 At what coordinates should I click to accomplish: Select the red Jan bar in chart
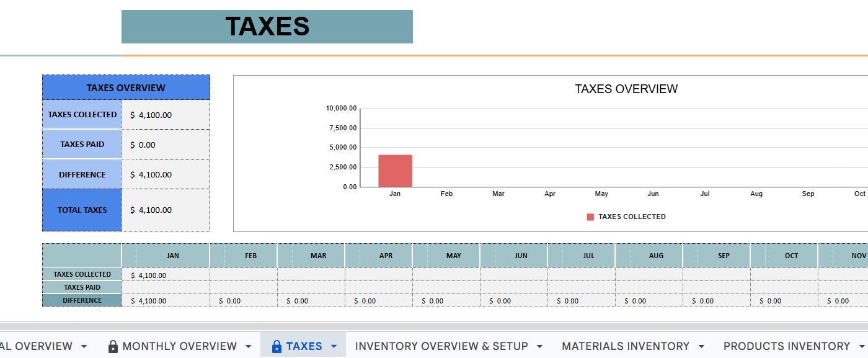coord(395,171)
